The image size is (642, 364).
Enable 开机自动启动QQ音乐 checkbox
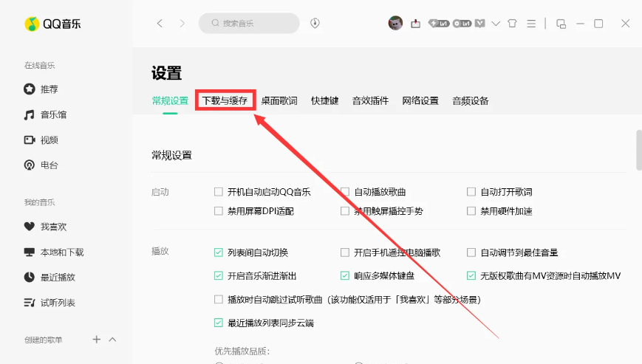click(x=219, y=192)
